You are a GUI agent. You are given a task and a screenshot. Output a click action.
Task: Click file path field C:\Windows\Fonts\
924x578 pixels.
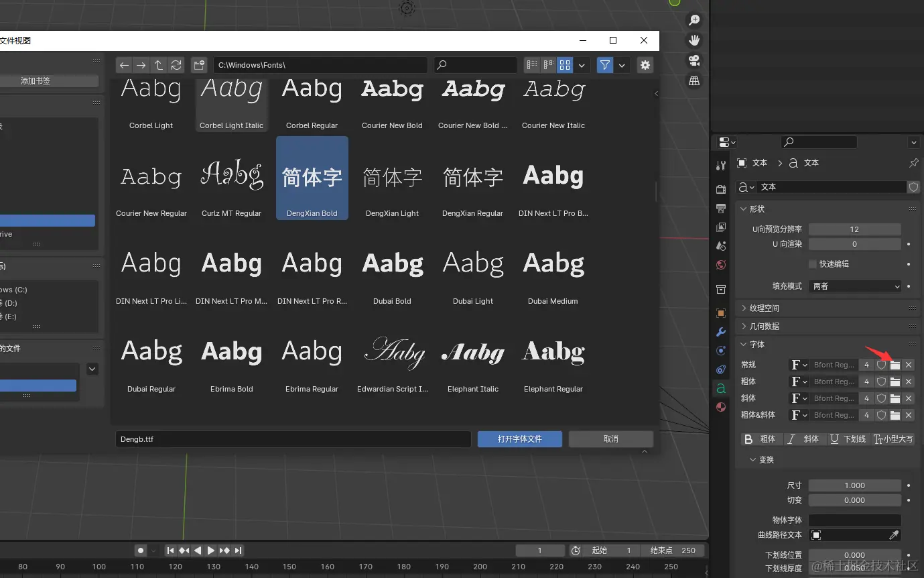click(x=320, y=65)
